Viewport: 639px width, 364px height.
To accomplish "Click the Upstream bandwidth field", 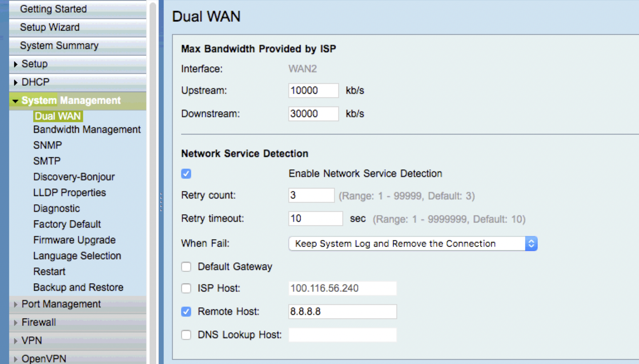I will click(314, 91).
